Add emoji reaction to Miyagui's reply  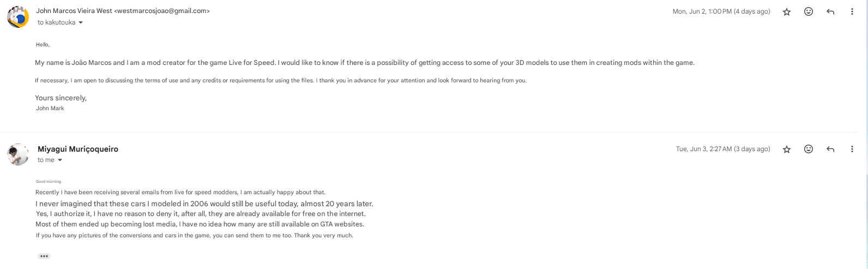click(809, 149)
